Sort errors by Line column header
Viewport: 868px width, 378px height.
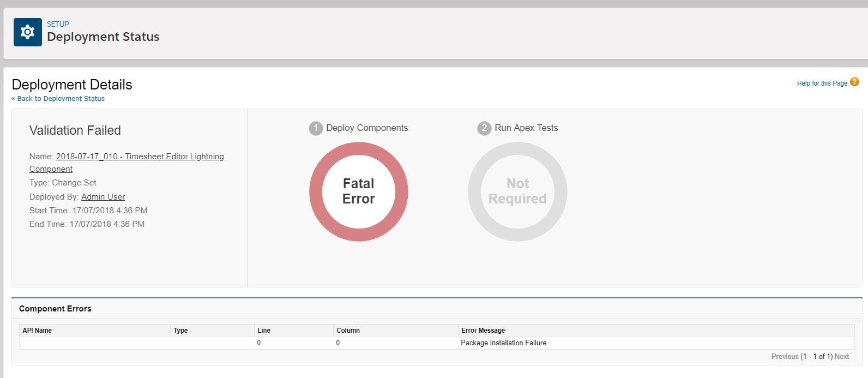(264, 331)
